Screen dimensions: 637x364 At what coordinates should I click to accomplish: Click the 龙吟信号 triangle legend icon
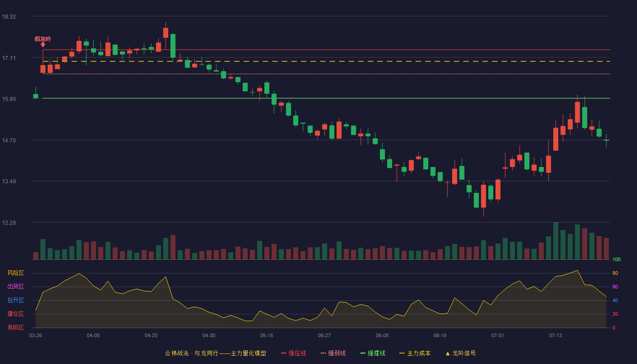coord(448,353)
